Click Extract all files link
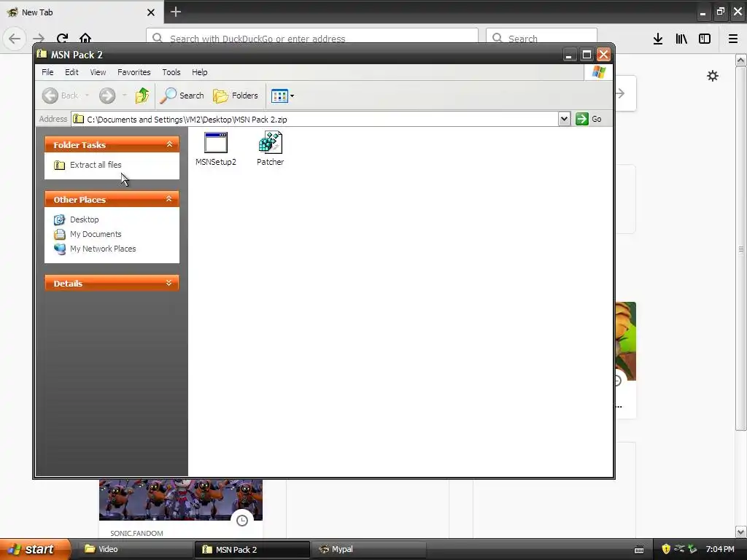This screenshot has height=560, width=747. pos(96,165)
